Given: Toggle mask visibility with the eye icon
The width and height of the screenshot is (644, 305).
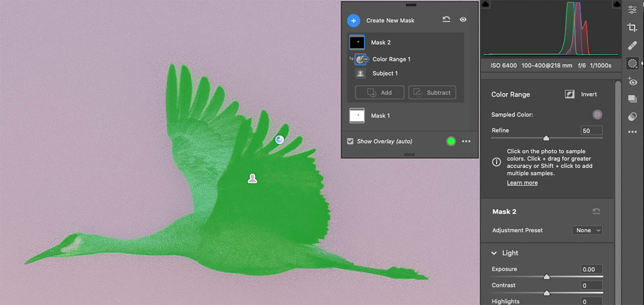Looking at the screenshot, I should coord(463,19).
